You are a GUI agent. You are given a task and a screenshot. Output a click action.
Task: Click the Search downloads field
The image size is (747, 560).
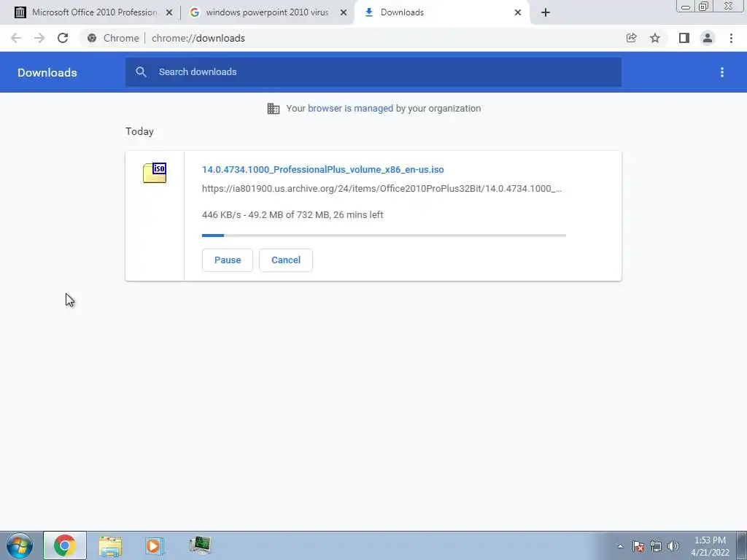373,72
